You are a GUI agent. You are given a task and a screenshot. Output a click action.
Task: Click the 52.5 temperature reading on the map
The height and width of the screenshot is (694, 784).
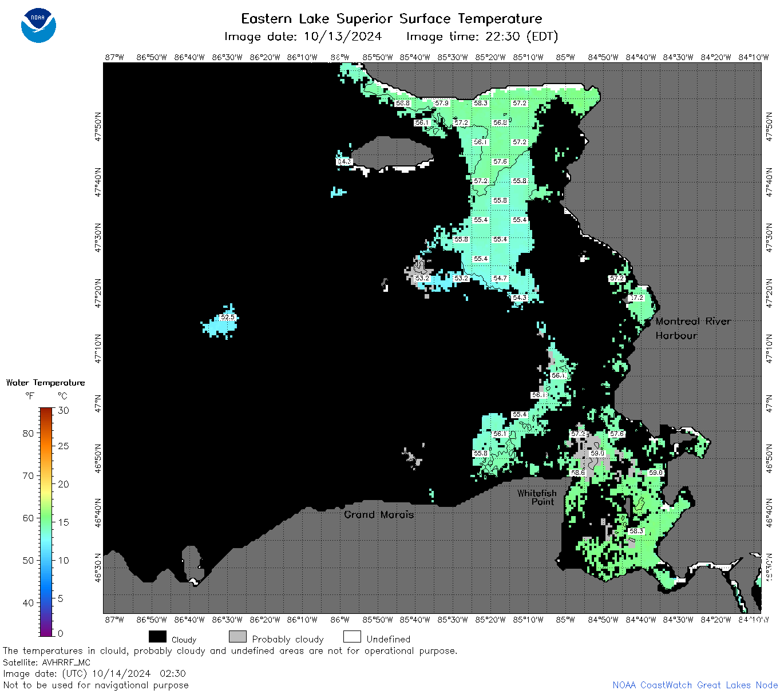[x=228, y=317]
